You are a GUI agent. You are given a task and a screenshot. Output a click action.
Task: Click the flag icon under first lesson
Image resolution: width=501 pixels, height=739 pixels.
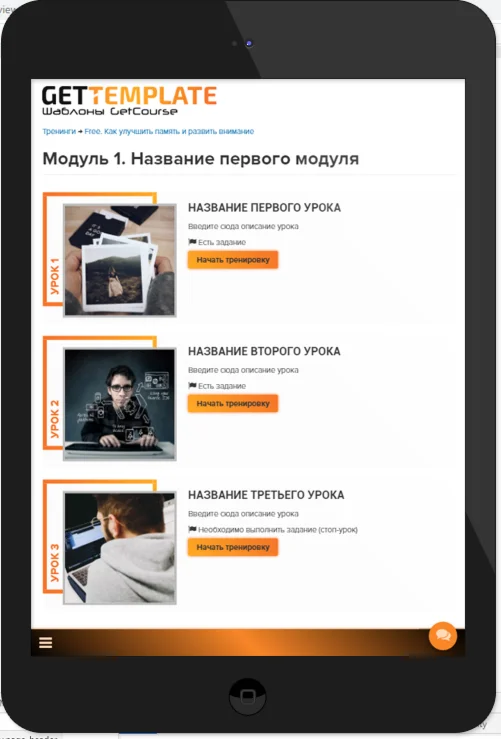tap(192, 242)
